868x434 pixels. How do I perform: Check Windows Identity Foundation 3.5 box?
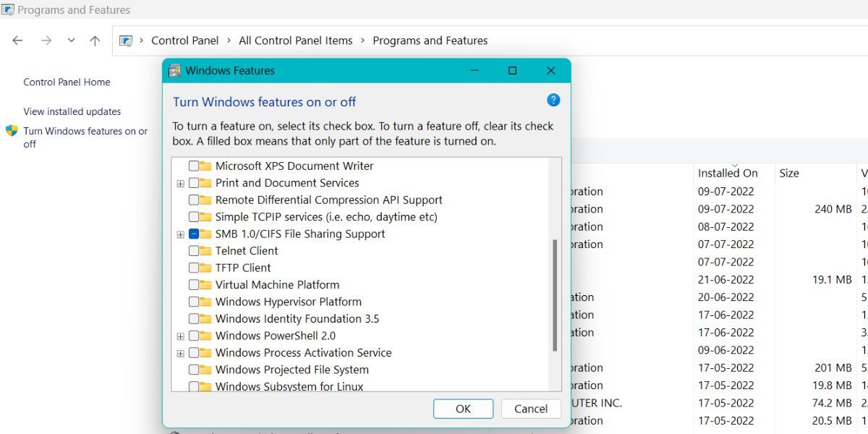[x=194, y=318]
